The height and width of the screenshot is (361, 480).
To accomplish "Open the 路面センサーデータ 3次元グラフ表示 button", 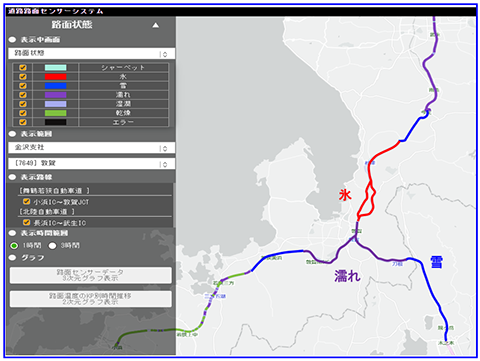I will (x=91, y=275).
